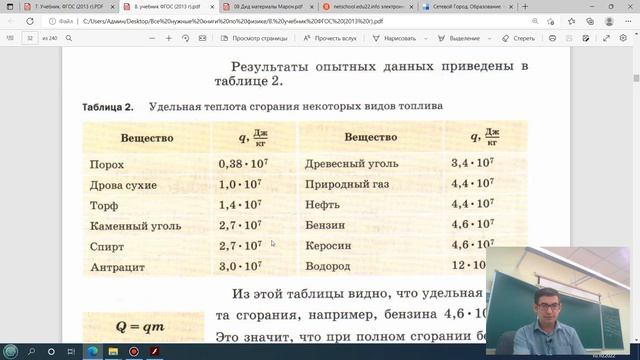Click Microsoft Edge taskbar icon
Image resolution: width=640 pixels, height=360 pixels.
coord(93,351)
